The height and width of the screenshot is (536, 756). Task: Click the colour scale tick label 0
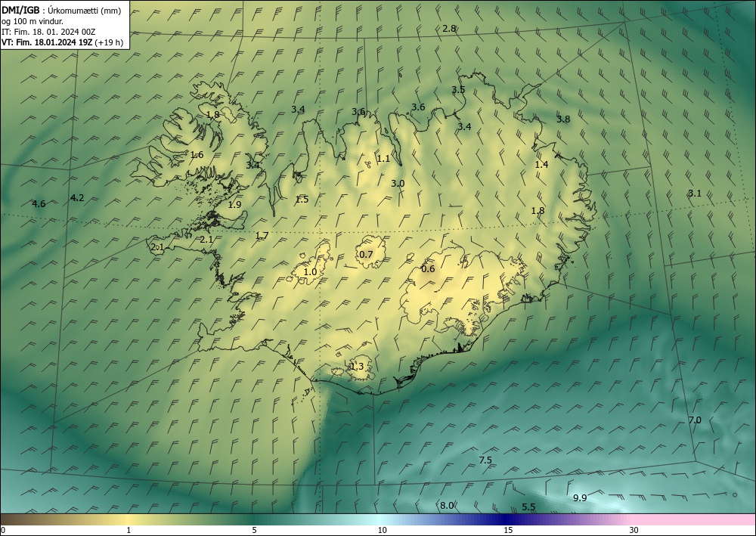click(x=3, y=531)
